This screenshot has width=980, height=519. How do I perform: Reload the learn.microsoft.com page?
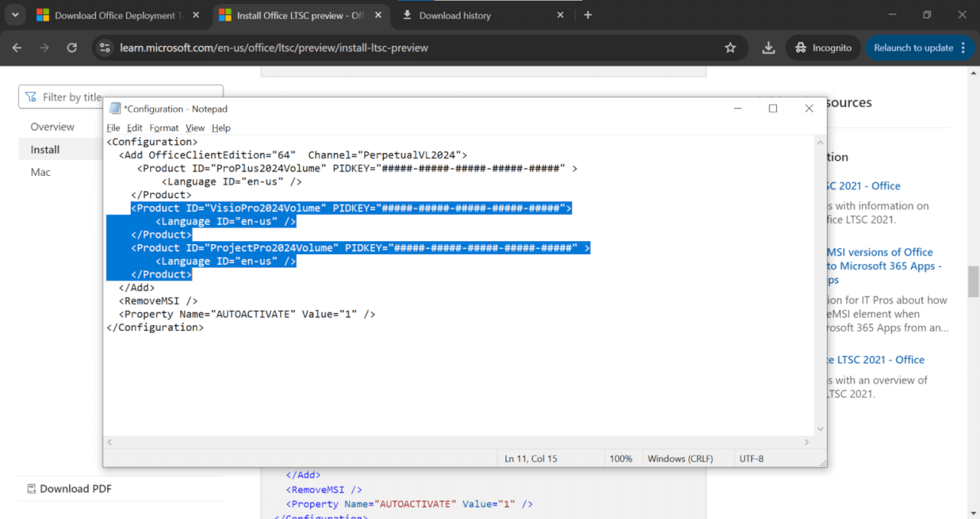[x=71, y=47]
